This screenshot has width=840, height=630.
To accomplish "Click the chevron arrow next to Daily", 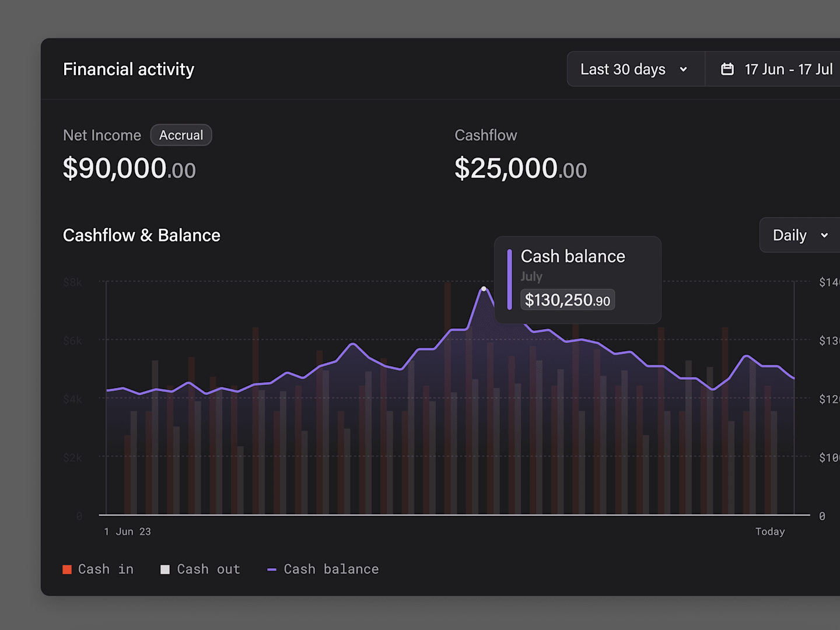I will point(824,235).
